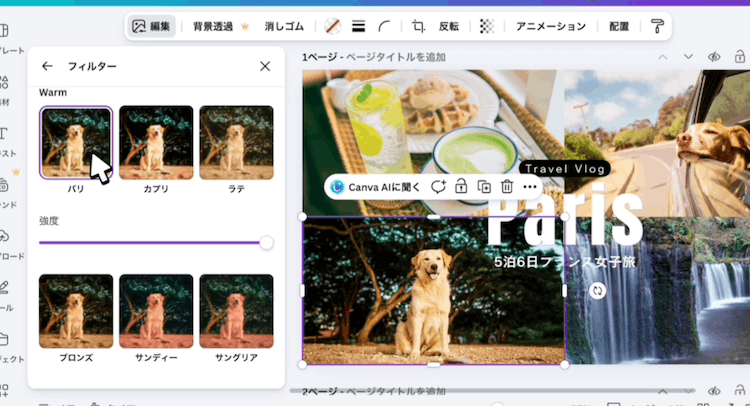This screenshot has height=406, width=750.
Task: Apply the ブロンズ filter thumbnail
Action: [76, 311]
